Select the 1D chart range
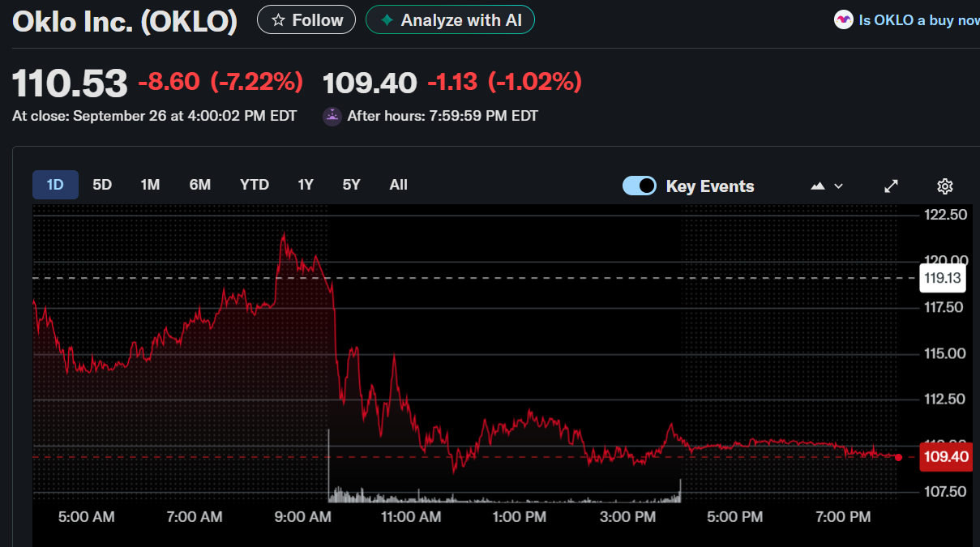This screenshot has width=980, height=547. pos(55,185)
